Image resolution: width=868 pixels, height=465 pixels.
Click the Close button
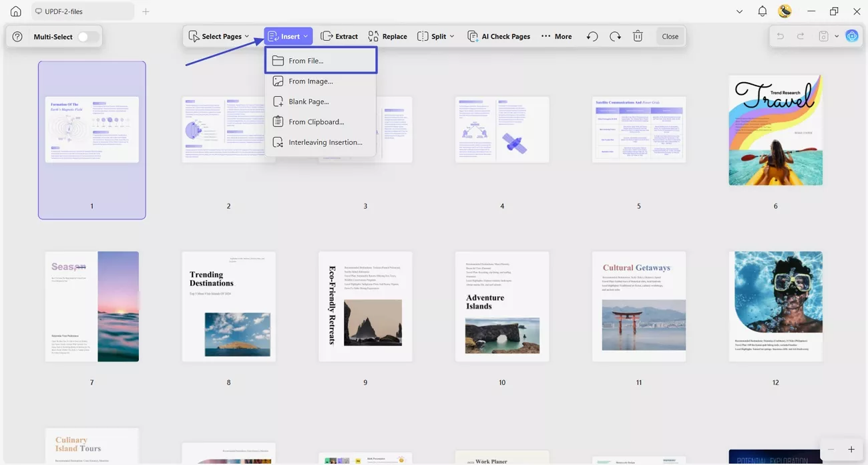670,36
